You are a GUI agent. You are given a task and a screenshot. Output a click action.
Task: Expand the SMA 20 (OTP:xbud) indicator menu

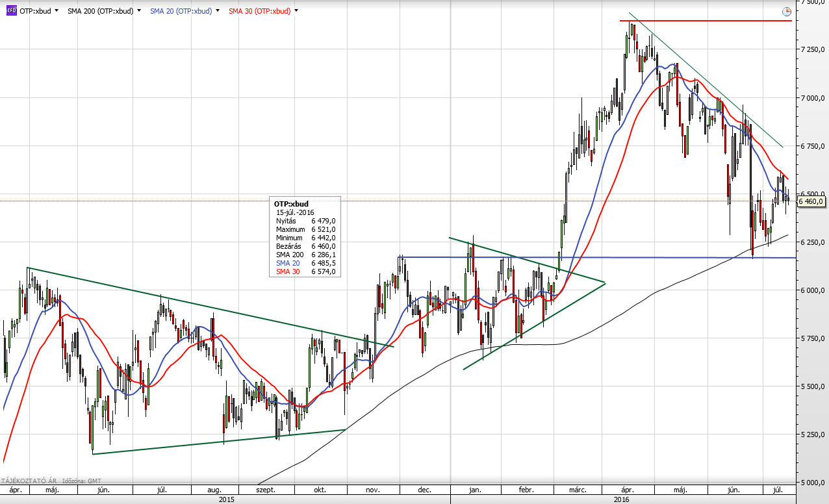(218, 11)
